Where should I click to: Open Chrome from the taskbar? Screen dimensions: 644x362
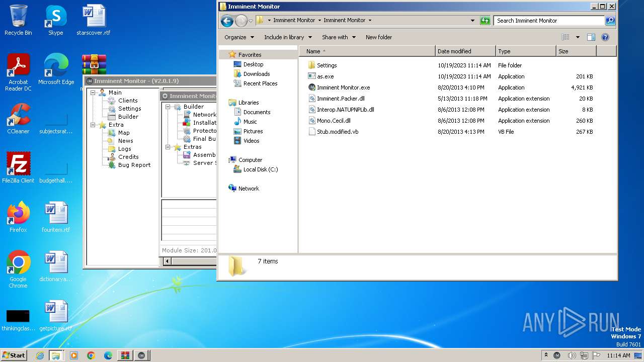pos(91,355)
